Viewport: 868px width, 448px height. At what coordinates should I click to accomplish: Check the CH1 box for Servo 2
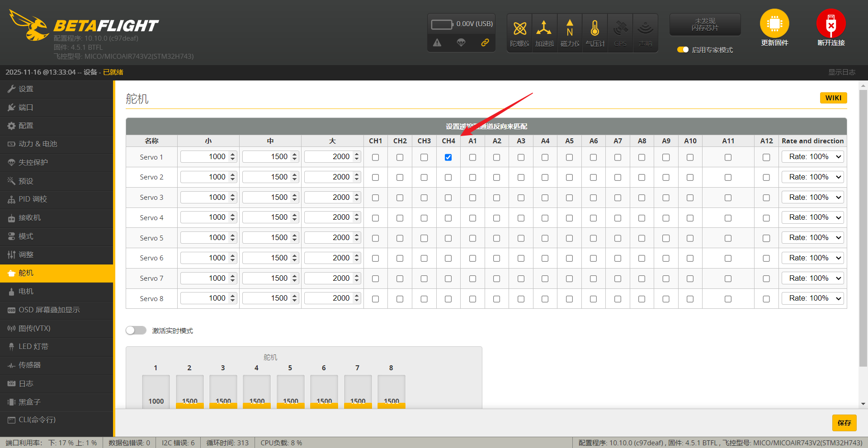pyautogui.click(x=375, y=178)
